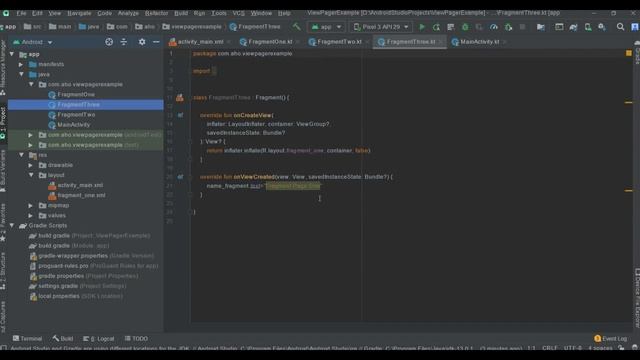Viewport: 640px width, 360px height.
Task: Click override gutter icon beside onCreateView
Action: (180, 115)
